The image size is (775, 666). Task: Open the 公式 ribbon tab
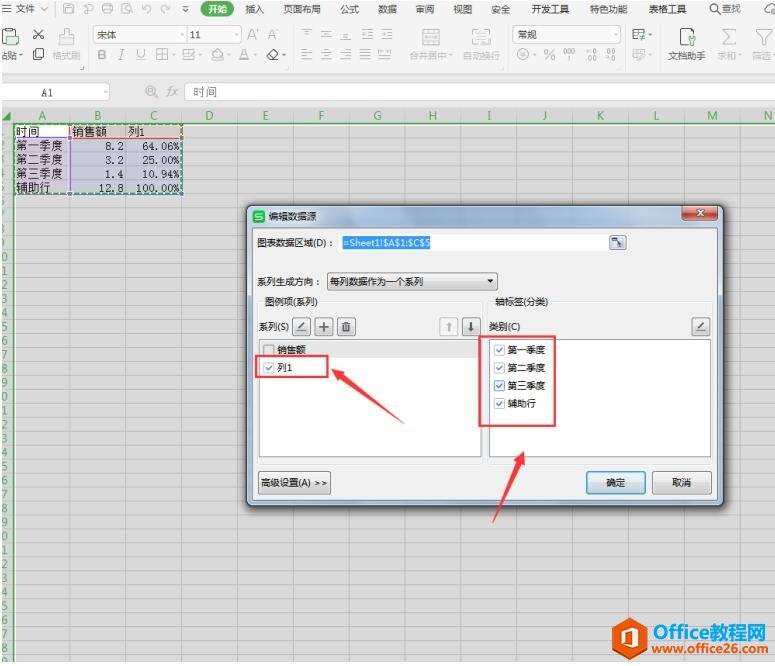[349, 9]
